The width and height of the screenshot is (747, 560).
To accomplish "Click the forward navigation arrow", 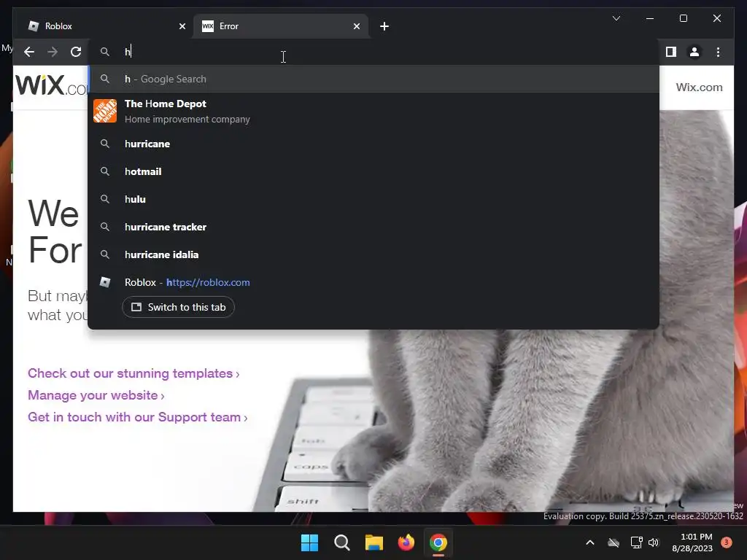I will 53,52.
